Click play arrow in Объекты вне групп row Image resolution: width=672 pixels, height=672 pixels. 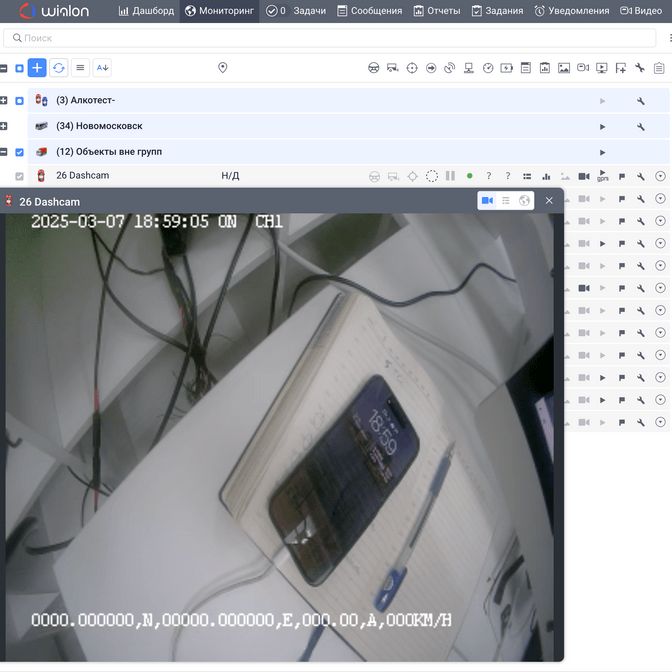[603, 153]
